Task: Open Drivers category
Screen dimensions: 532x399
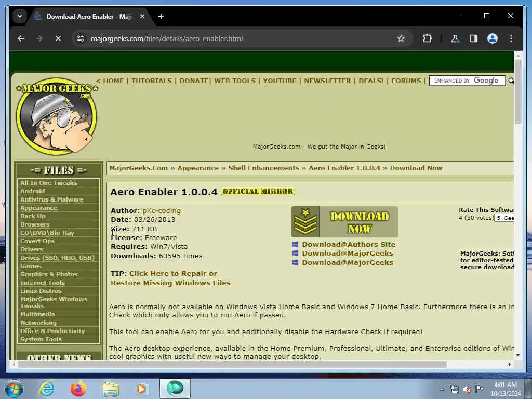Action: [31, 249]
